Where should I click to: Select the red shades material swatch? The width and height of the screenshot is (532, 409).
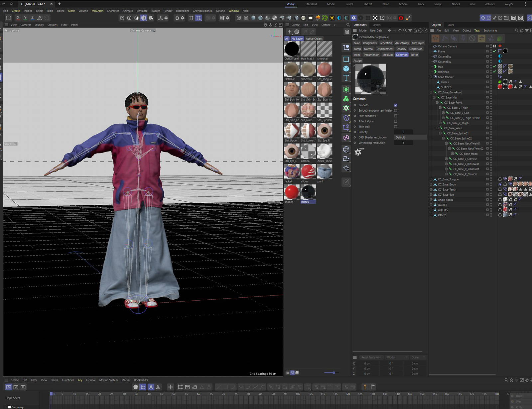[292, 192]
